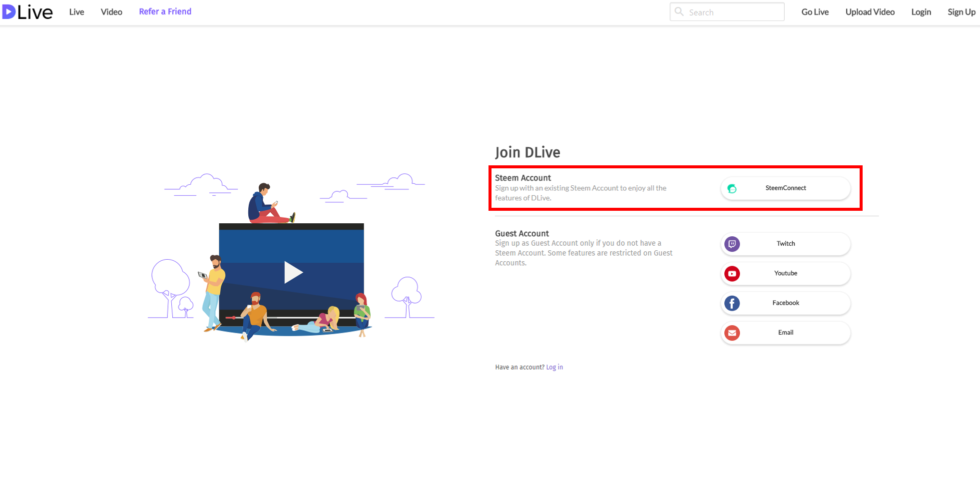The width and height of the screenshot is (980, 486).
Task: Open the Refer a Friend link
Action: point(165,11)
